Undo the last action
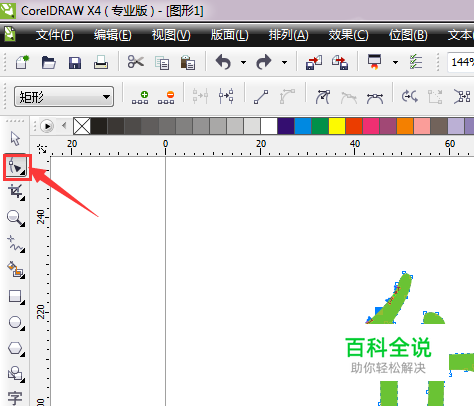Viewport: 474px width, 406px height. point(223,62)
